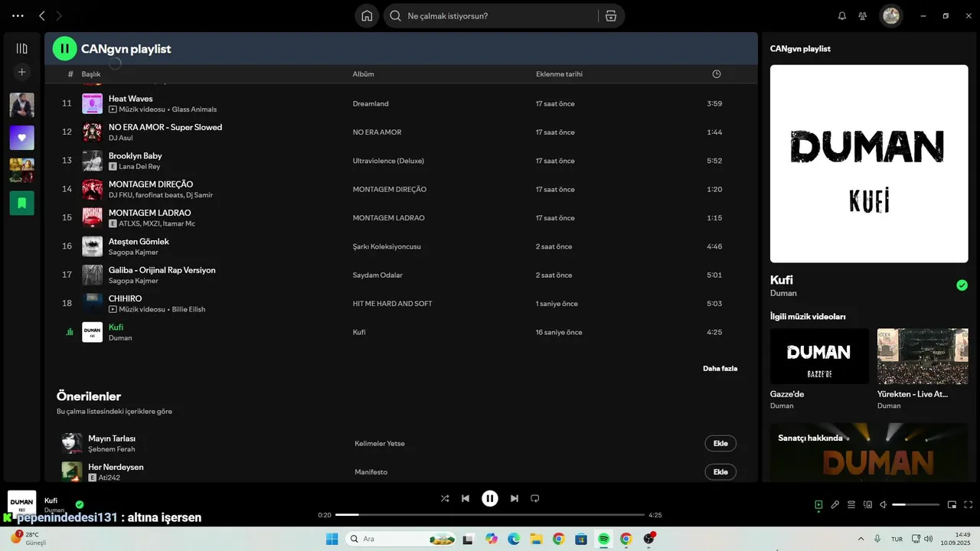Adjust the volume slider
980x551 pixels.
point(916,505)
